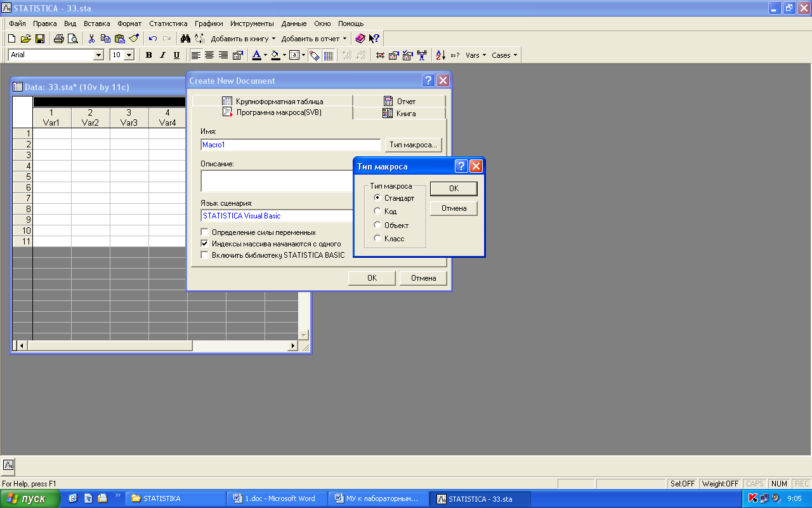Center-align text in the formatting toolbar

[209, 55]
